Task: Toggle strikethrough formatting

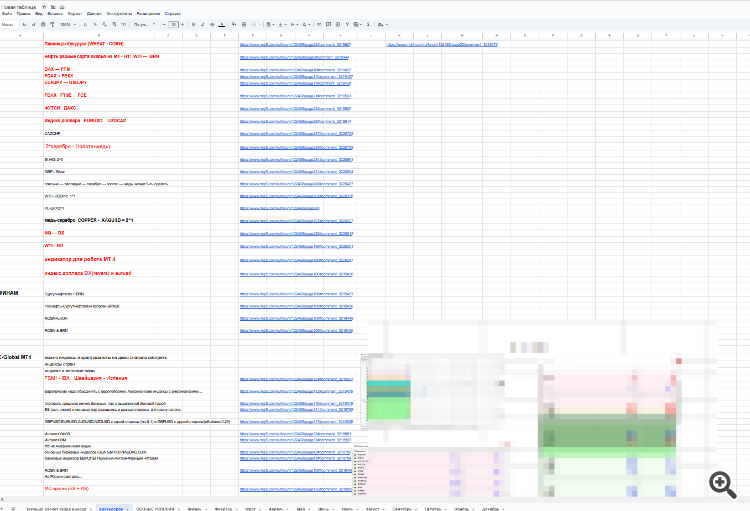Action: tap(212, 24)
